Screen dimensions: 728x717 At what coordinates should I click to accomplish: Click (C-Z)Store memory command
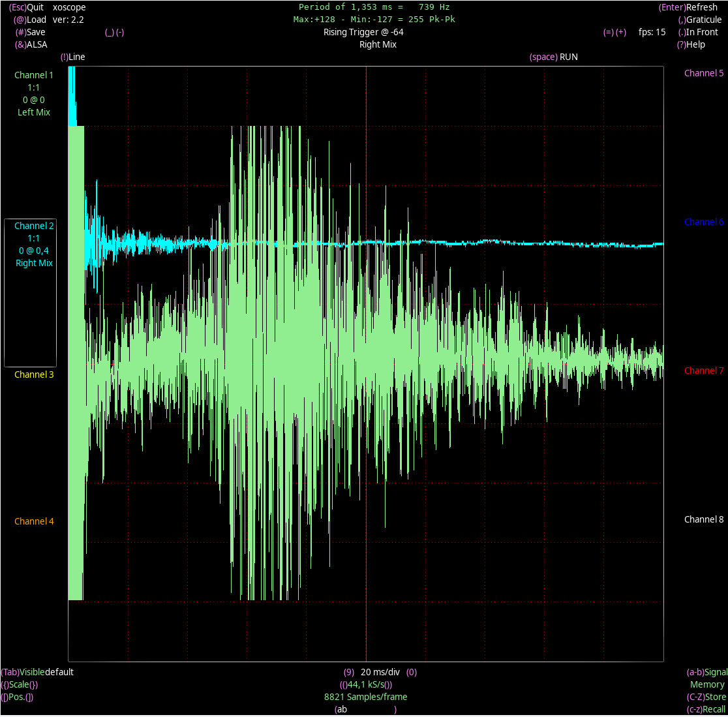point(706,697)
